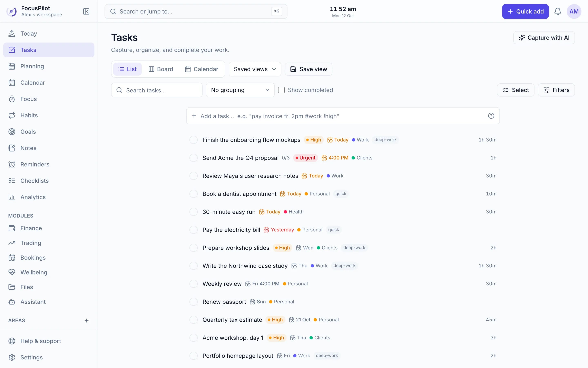Go to Today in the sidebar

click(49, 34)
